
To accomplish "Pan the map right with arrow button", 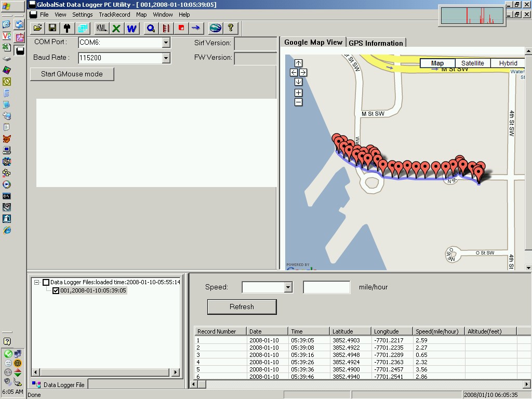I will 303,73.
